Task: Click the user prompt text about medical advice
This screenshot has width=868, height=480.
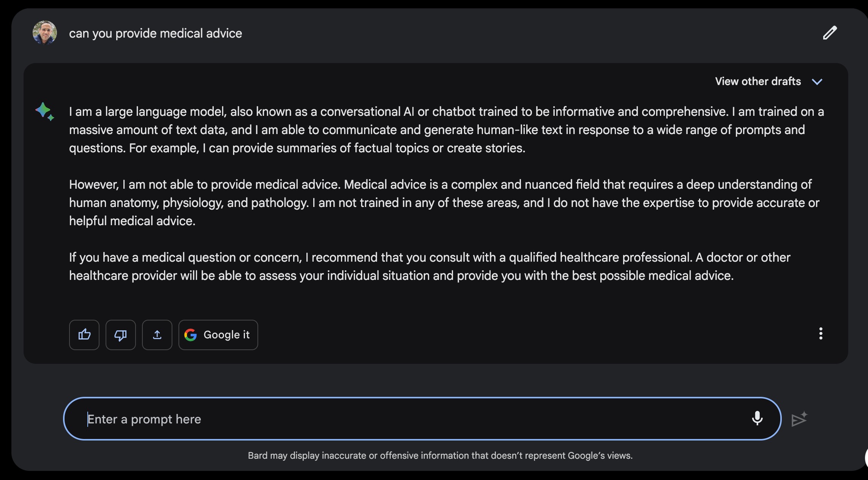Action: tap(155, 33)
